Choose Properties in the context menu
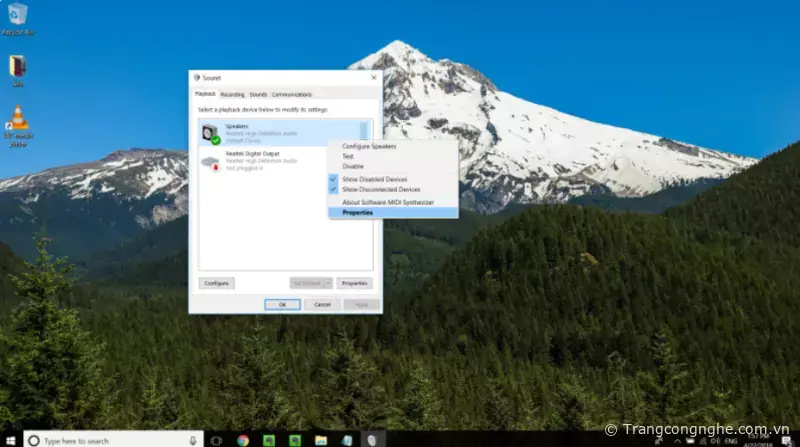 [x=358, y=212]
